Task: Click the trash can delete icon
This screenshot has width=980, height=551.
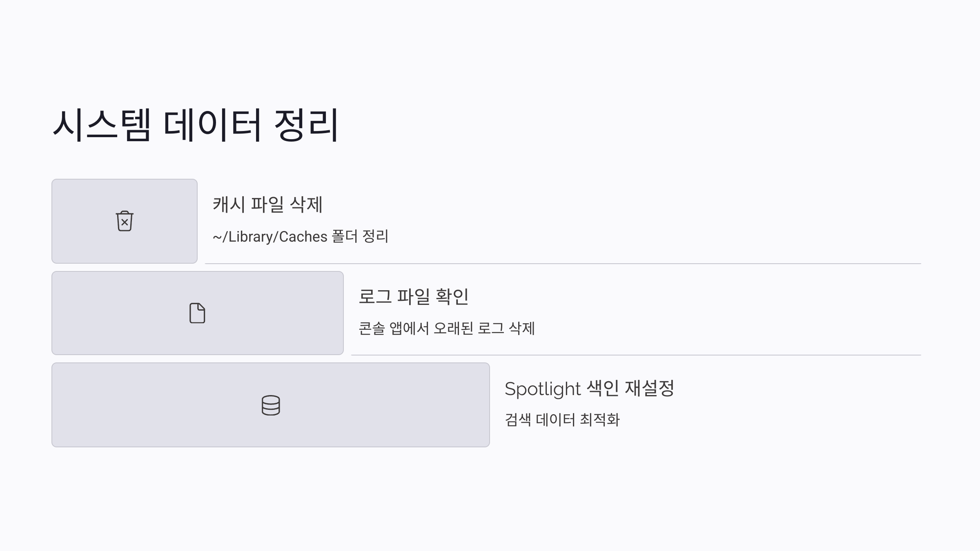Action: pos(125,221)
